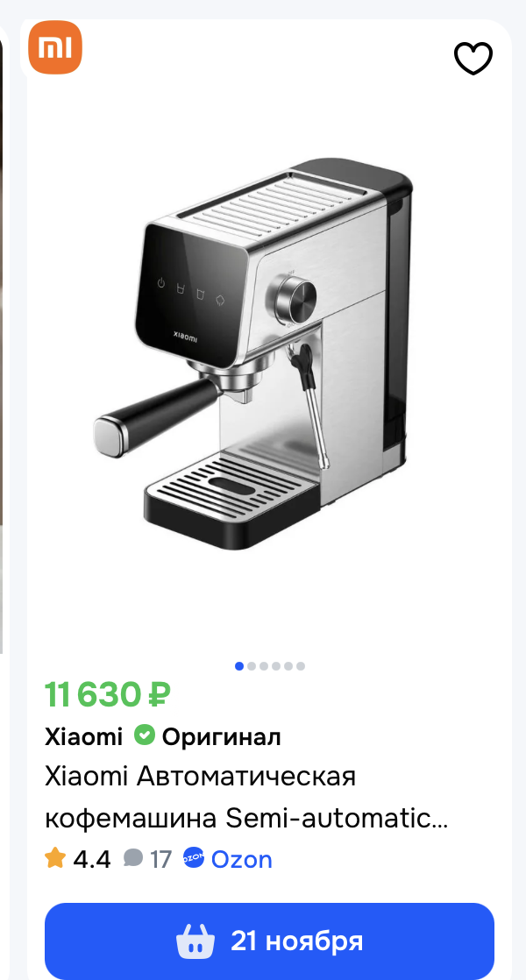Click the green verified checkmark next to Xiaomi
Image resolution: width=526 pixels, height=980 pixels.
click(x=145, y=735)
